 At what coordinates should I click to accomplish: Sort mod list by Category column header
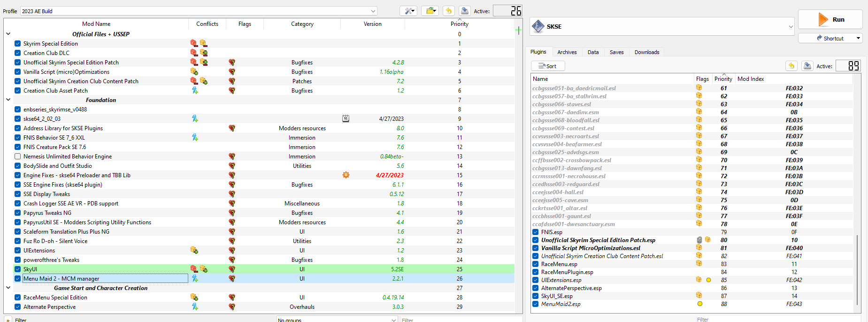coord(302,24)
